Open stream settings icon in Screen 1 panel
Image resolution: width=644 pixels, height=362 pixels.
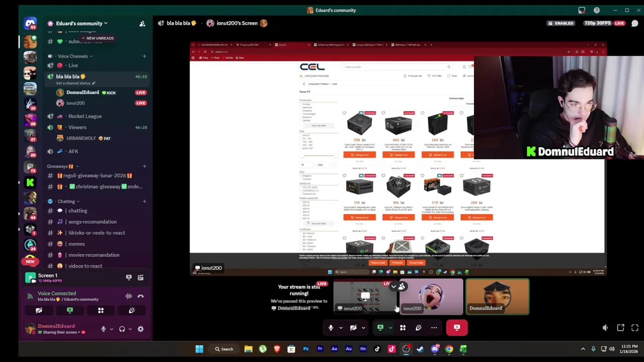140,278
